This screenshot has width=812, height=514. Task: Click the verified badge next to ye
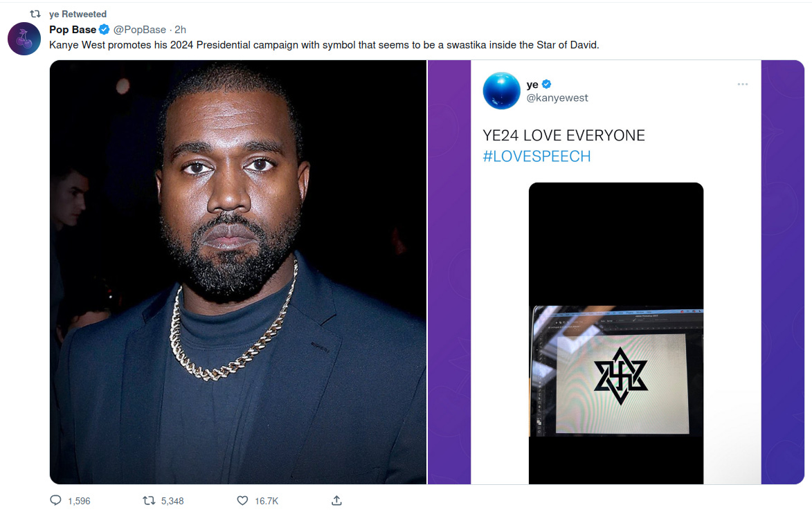tap(546, 84)
